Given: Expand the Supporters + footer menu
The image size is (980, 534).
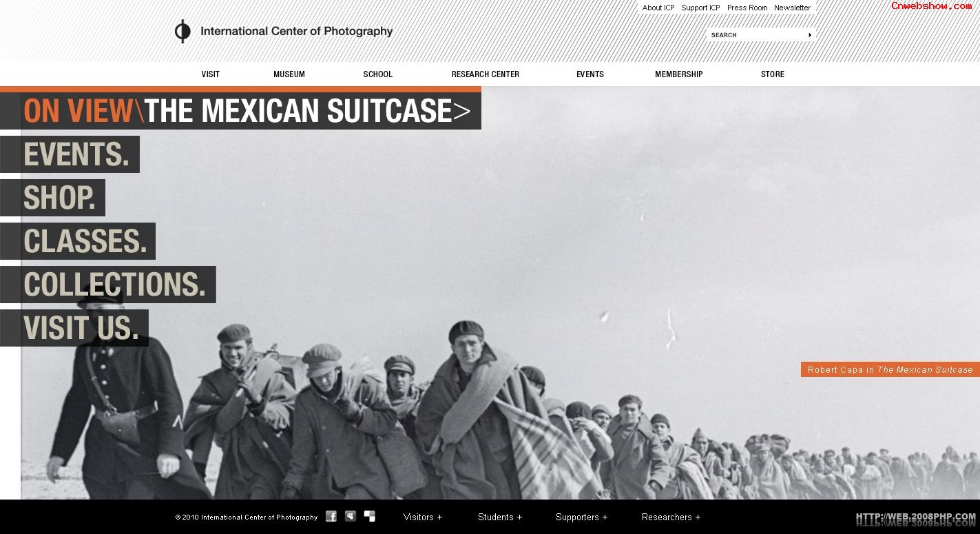Looking at the screenshot, I should [x=582, y=517].
